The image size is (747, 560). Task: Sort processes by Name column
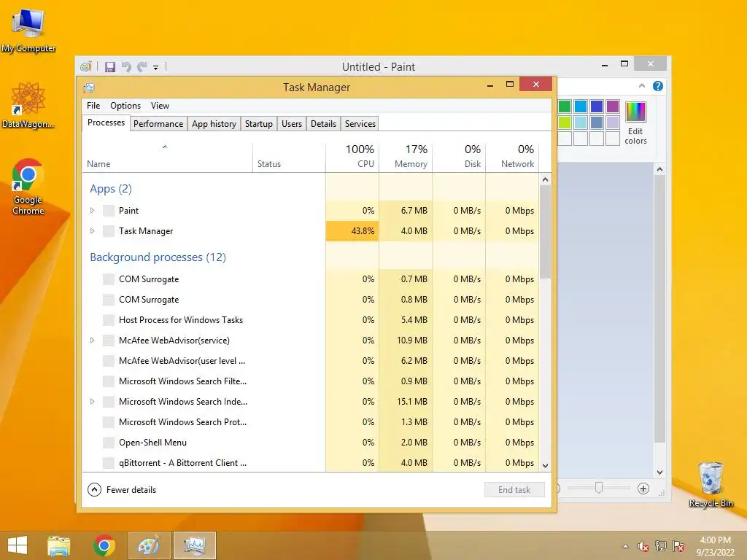pyautogui.click(x=167, y=157)
